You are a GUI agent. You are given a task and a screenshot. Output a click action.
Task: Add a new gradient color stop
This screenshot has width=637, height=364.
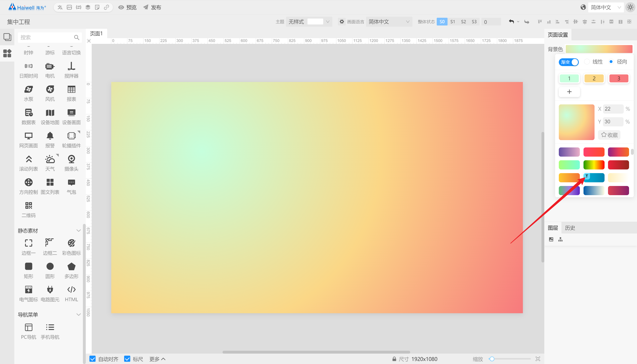(x=569, y=92)
